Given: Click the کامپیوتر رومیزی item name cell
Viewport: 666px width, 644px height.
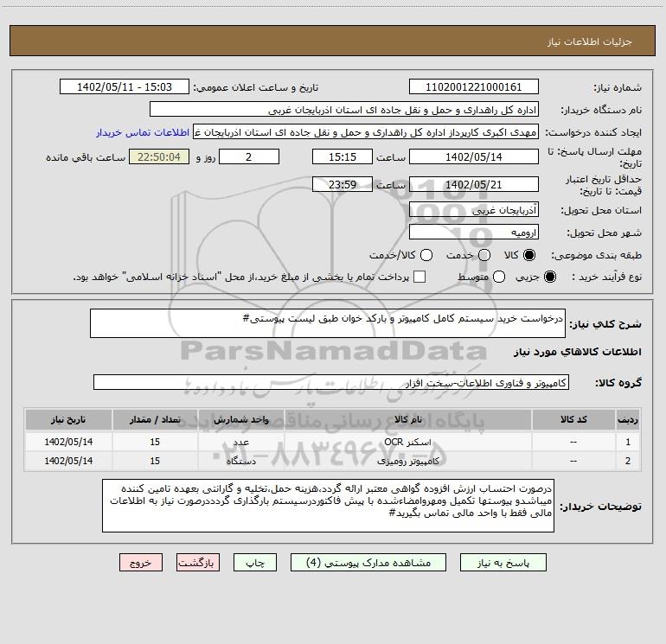Looking at the screenshot, I should 407,461.
